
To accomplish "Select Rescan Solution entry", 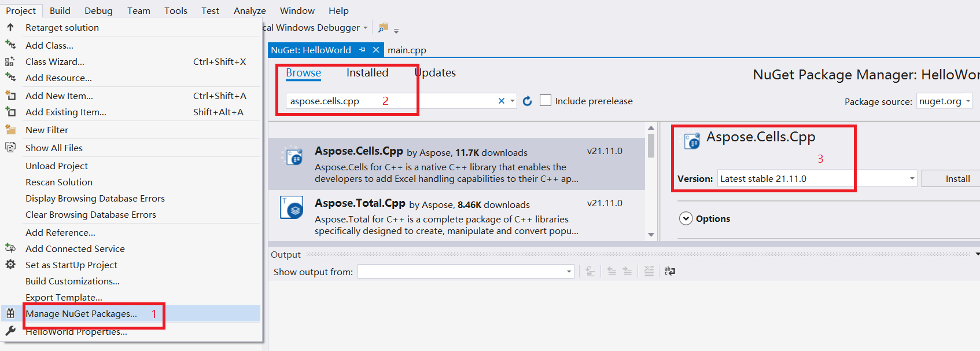I will click(131, 182).
